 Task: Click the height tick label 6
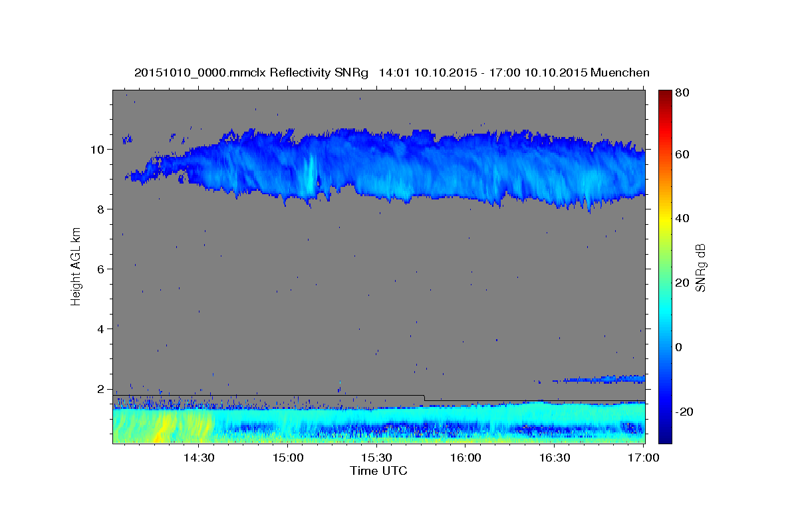tap(102, 269)
